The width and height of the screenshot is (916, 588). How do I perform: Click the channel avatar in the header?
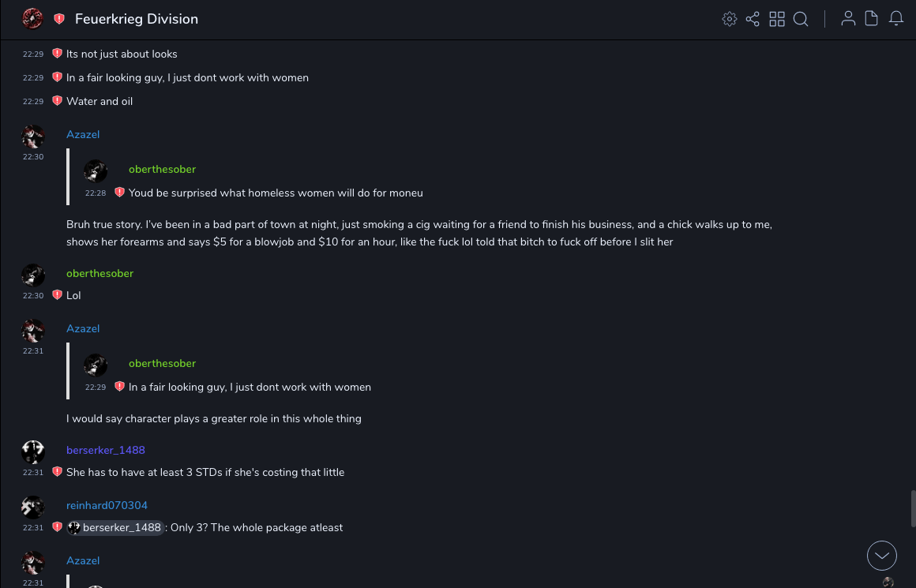[32, 19]
